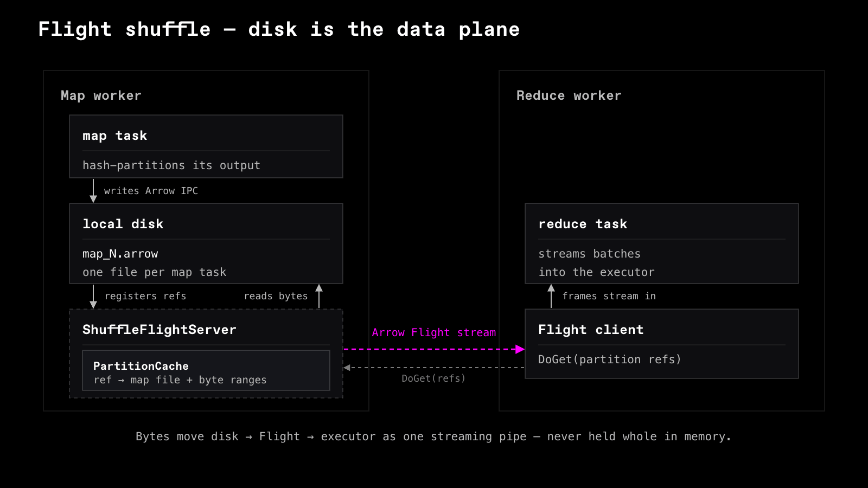Viewport: 868px width, 488px height.
Task: Click the footer caption starting 'Bytes move disk'
Action: click(433, 436)
